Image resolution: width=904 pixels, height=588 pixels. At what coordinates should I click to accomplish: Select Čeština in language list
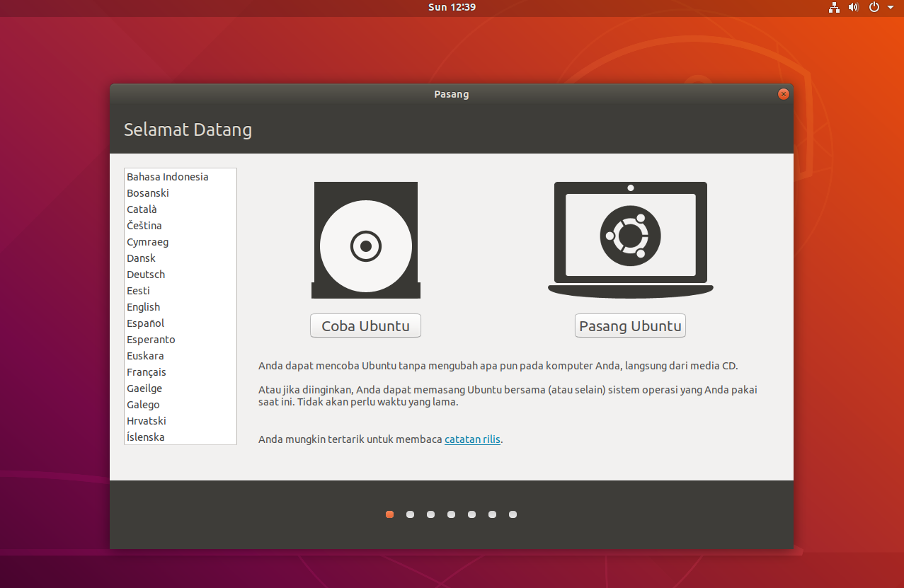181,226
